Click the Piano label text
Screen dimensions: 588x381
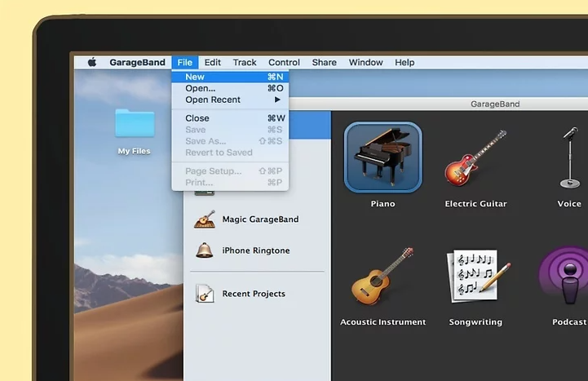click(382, 204)
